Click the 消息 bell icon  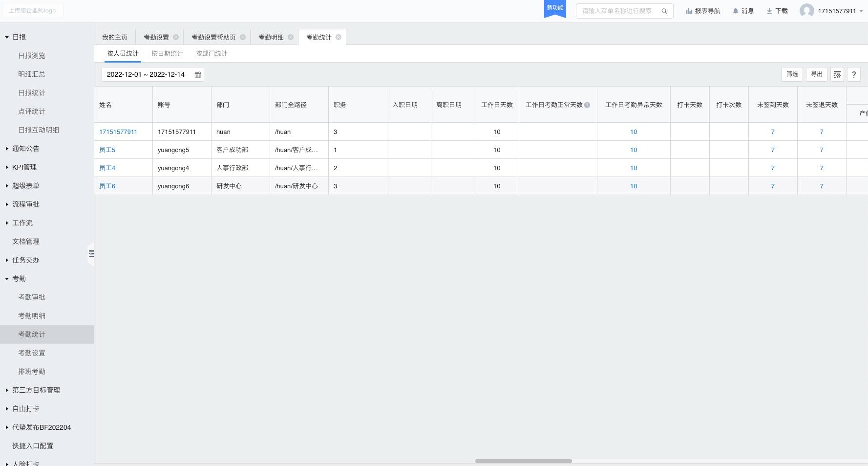tap(735, 11)
